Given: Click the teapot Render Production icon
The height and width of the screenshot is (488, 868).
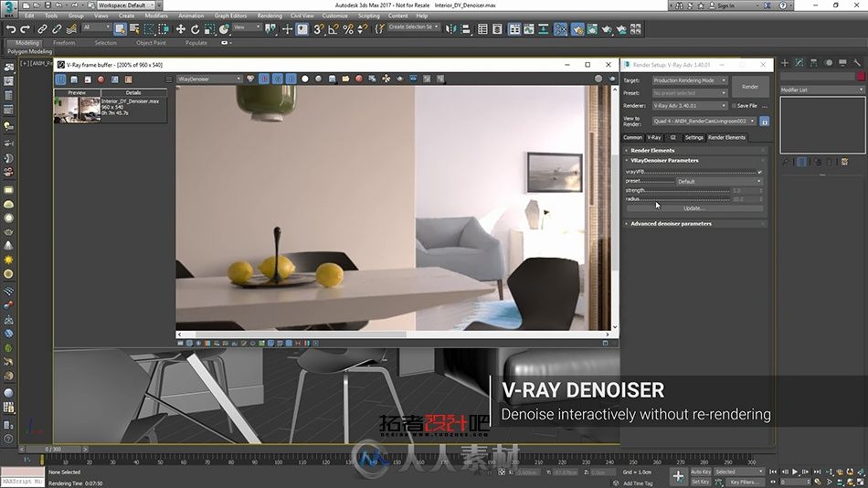Looking at the screenshot, I should pyautogui.click(x=607, y=29).
